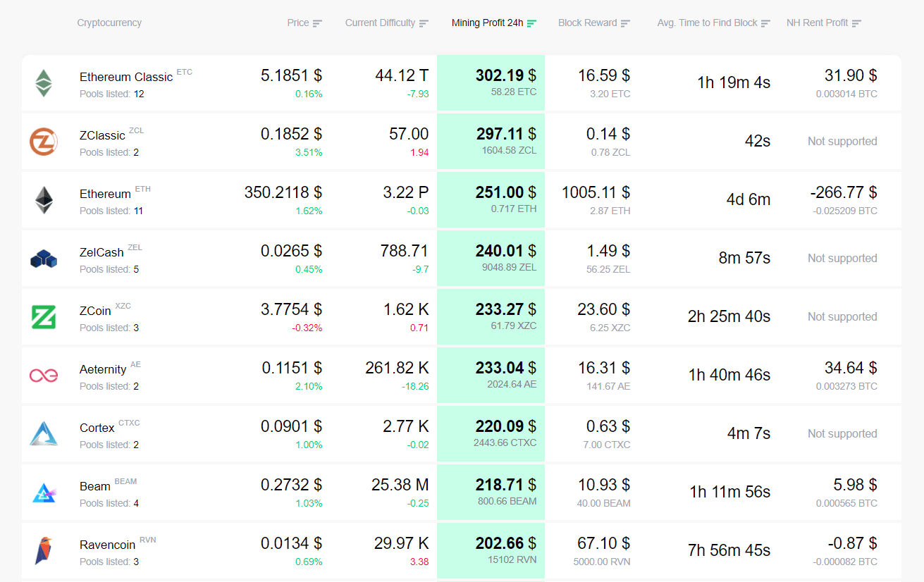Open the Ethereum Classic coin page

(x=126, y=77)
